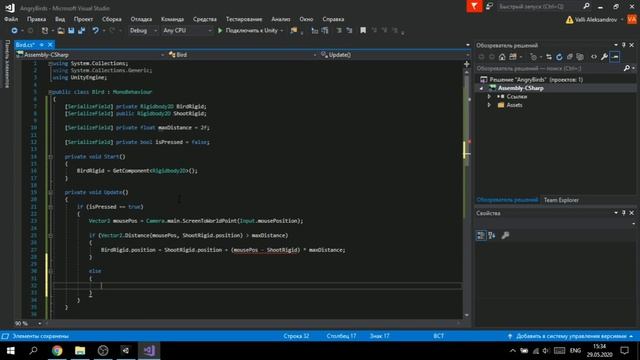The image size is (640, 360).
Task: Collapse the Update() method outline
Action: 50,192
